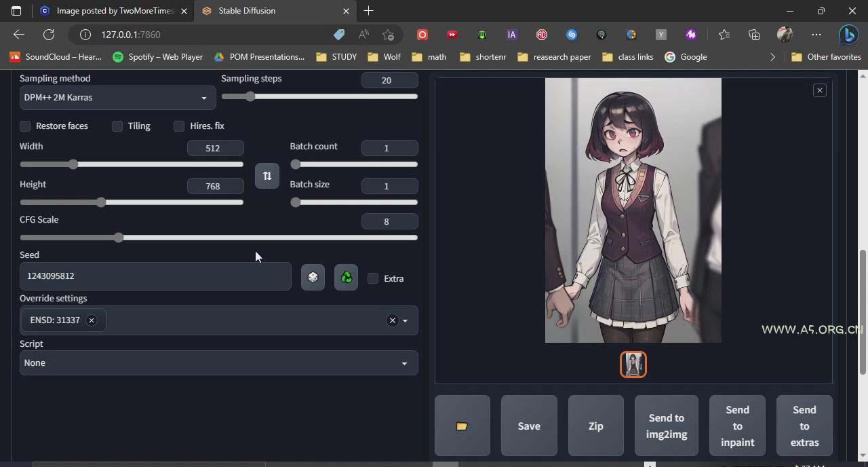Check the Extra seed checkbox
868x467 pixels.
[373, 278]
